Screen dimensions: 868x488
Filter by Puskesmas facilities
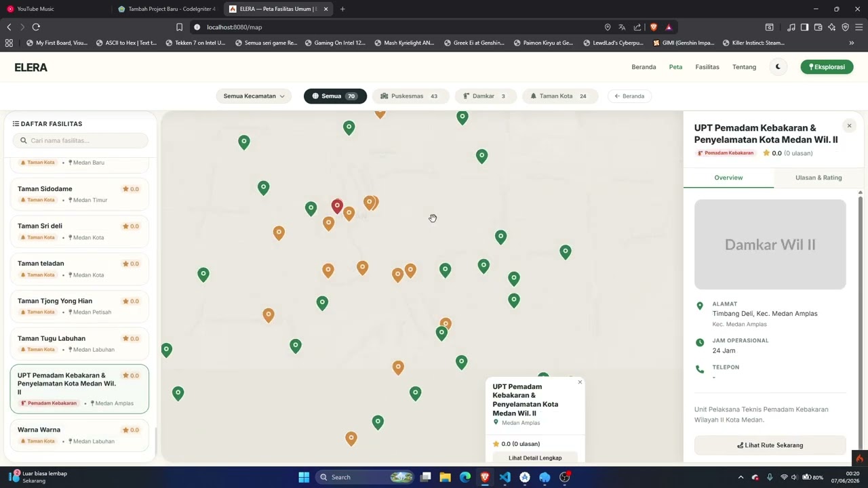pyautogui.click(x=409, y=96)
